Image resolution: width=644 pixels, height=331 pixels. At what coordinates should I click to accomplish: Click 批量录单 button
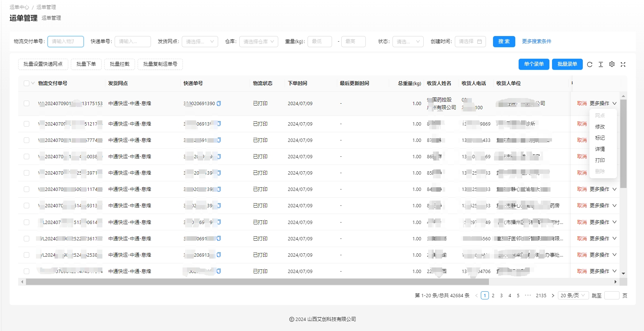pyautogui.click(x=567, y=64)
